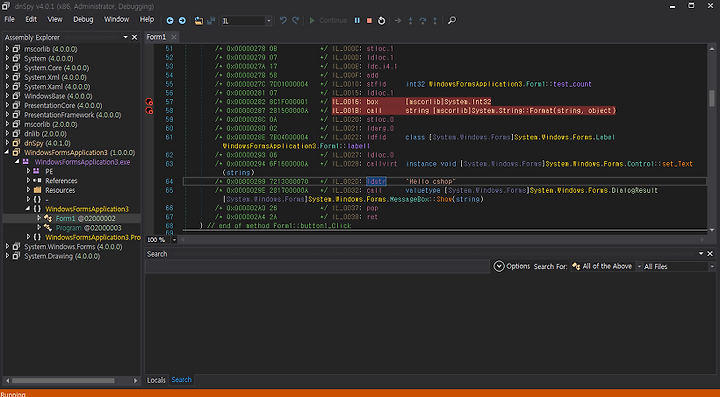Open Assembly Explorer panel options arrow
Image resolution: width=720 pixels, height=397 pixels.
[125, 37]
